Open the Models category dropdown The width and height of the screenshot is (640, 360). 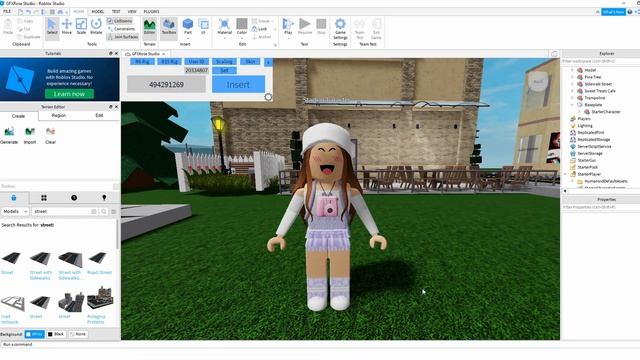click(x=15, y=211)
